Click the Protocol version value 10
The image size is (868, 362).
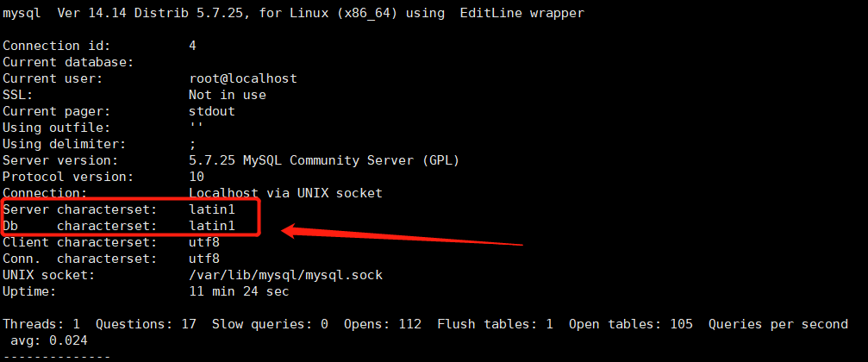coord(196,177)
